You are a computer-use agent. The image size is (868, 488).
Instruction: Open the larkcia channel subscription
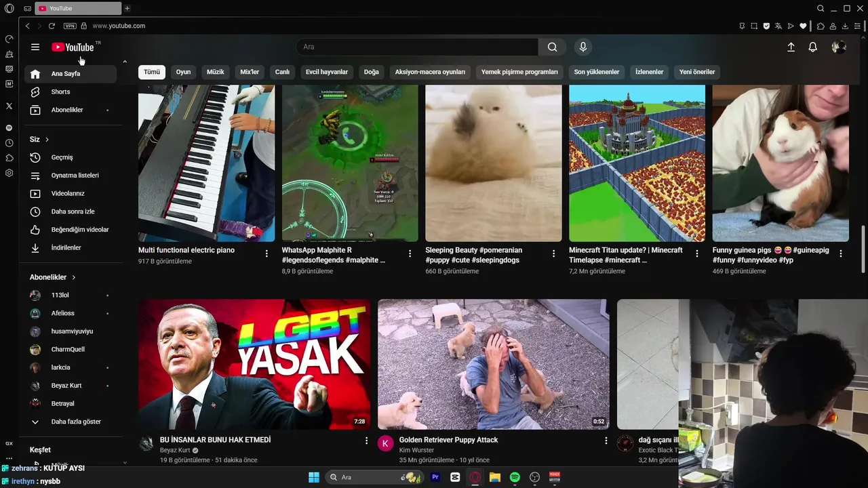[71, 367]
